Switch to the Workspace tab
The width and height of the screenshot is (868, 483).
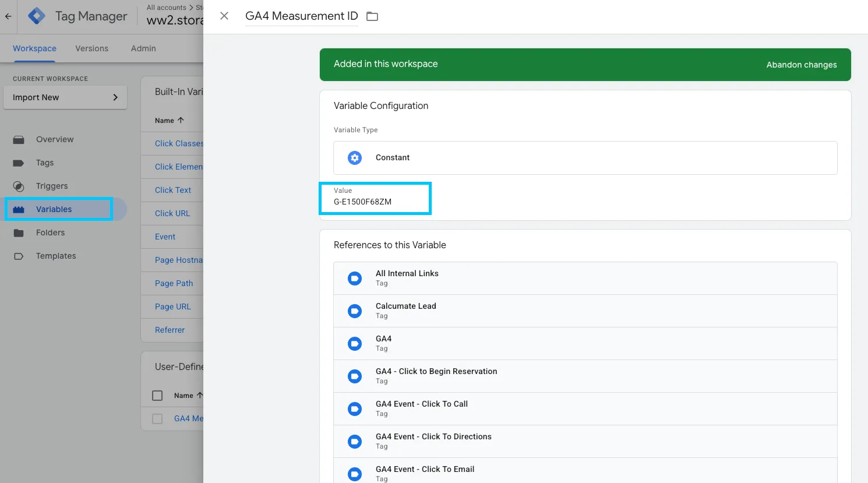pos(34,48)
